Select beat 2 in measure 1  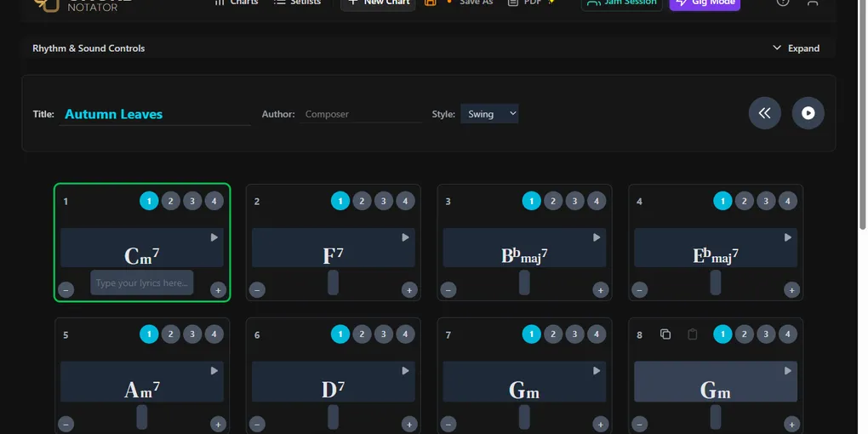coord(171,201)
